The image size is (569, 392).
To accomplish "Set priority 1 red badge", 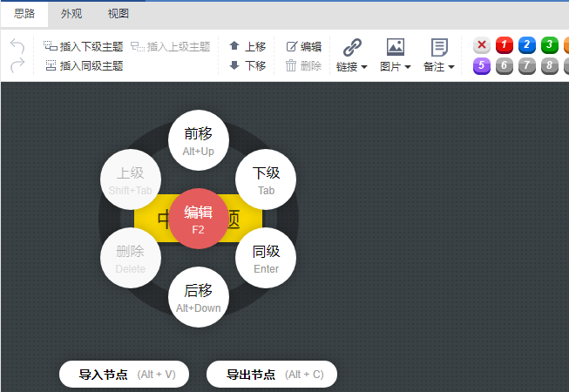I will tap(505, 45).
